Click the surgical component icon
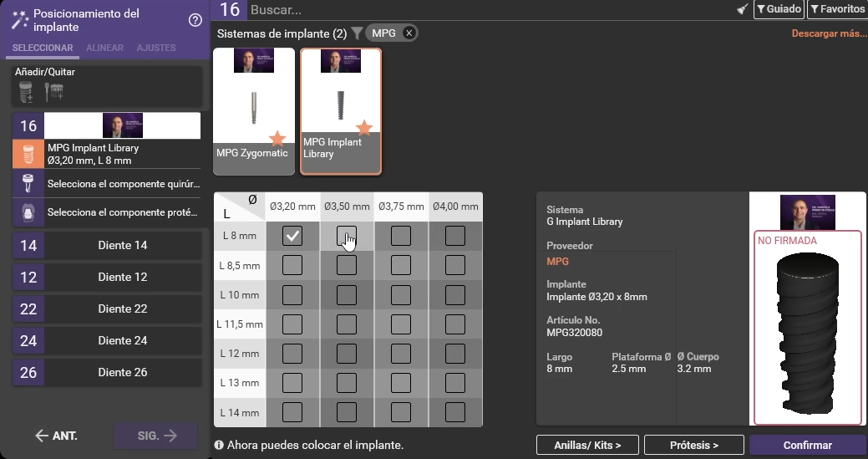This screenshot has width=868, height=459. [28, 184]
